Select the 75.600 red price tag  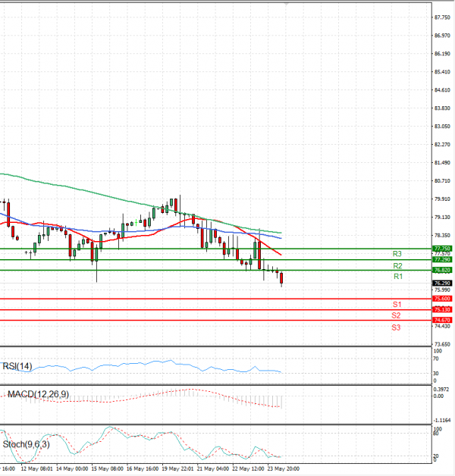click(442, 299)
